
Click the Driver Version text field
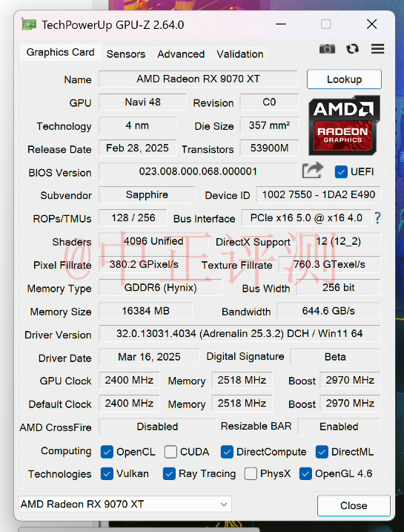(x=239, y=333)
